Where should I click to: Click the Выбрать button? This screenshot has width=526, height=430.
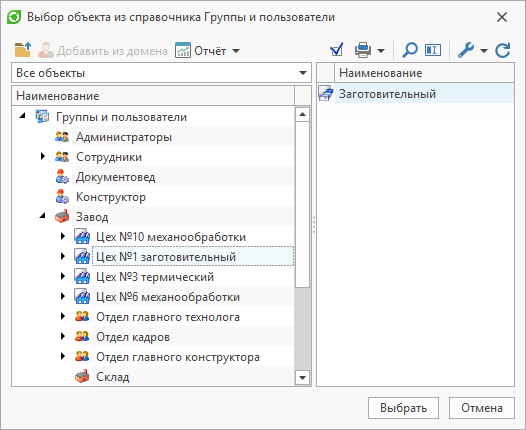tap(403, 408)
